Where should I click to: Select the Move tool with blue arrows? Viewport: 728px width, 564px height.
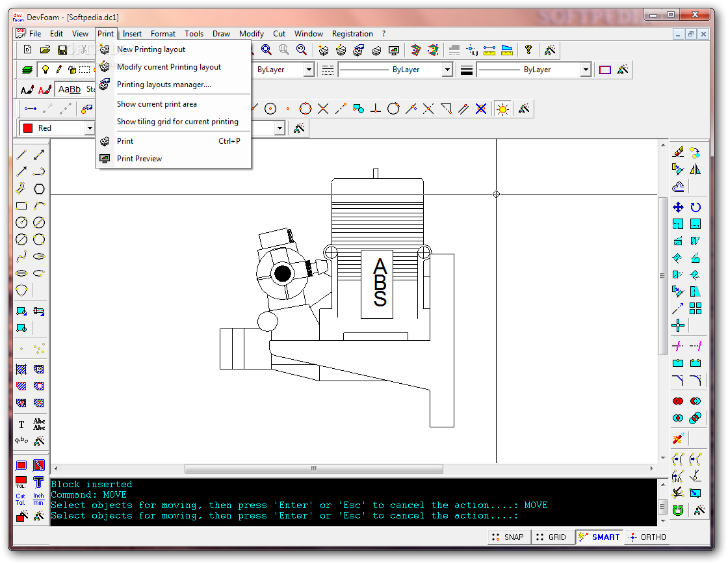click(678, 208)
